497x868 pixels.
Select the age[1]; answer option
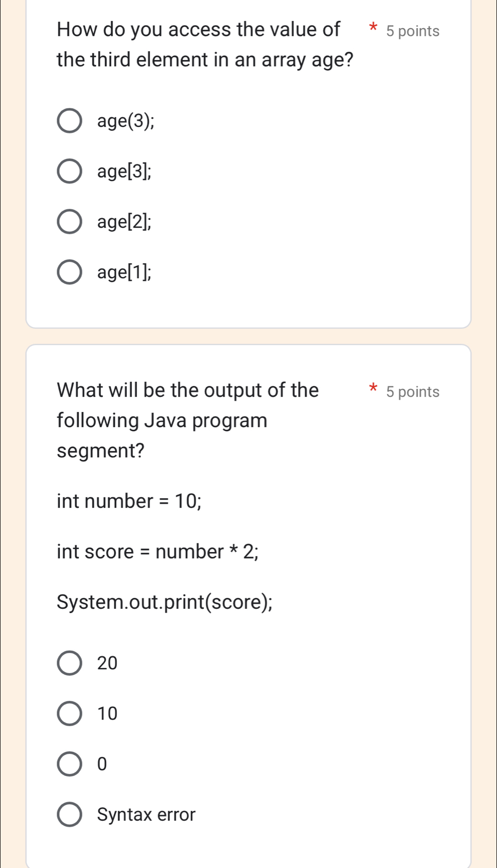pyautogui.click(x=70, y=273)
